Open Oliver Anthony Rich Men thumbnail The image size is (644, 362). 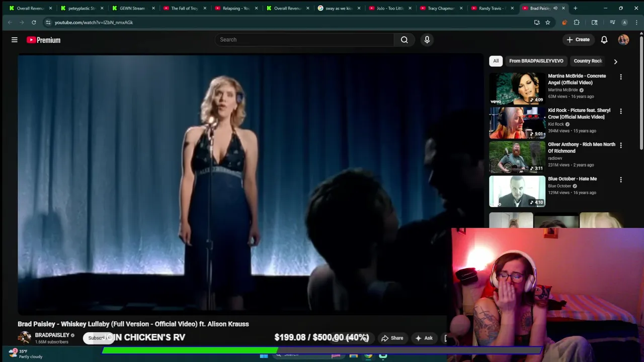click(517, 157)
